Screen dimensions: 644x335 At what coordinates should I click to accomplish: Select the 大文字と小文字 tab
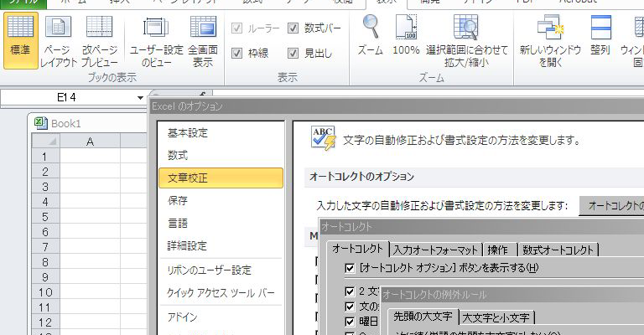point(496,317)
